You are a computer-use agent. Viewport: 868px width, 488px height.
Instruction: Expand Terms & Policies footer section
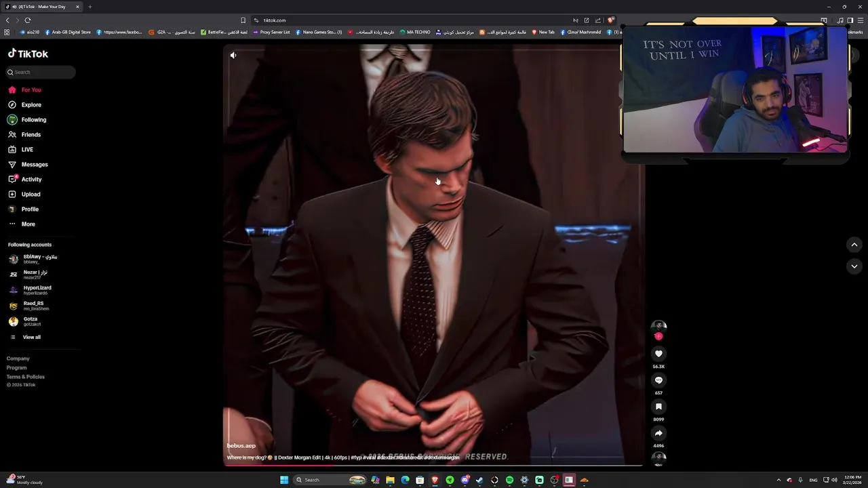tap(26, 376)
